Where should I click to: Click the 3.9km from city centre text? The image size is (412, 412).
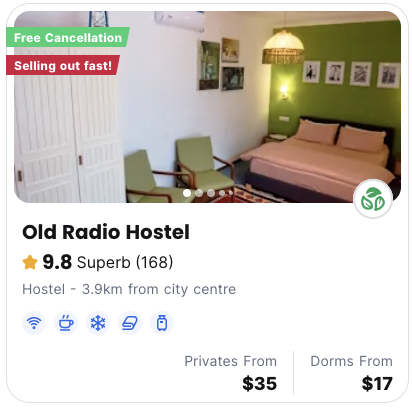(x=159, y=289)
